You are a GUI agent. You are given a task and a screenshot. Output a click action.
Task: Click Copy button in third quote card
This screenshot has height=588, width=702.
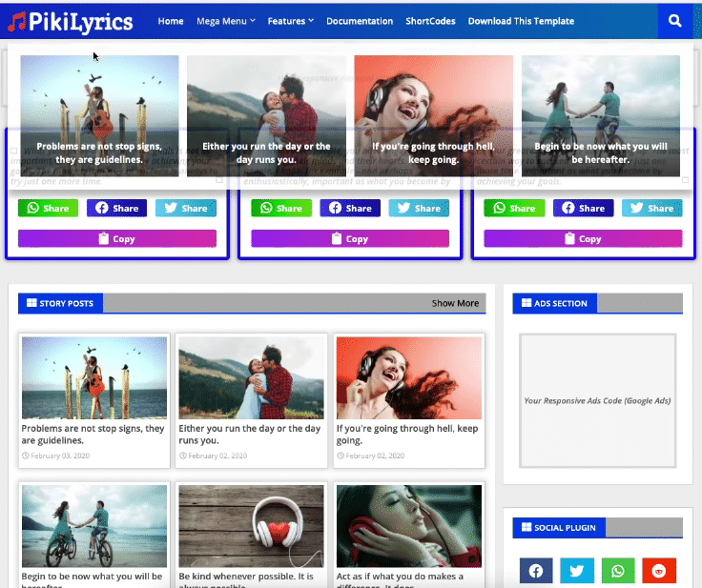584,238
